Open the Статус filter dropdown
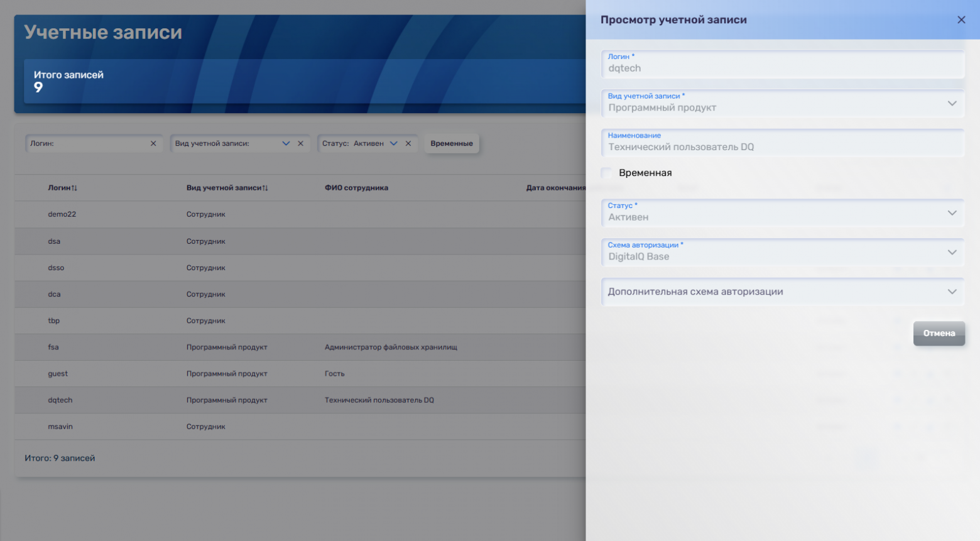 393,144
